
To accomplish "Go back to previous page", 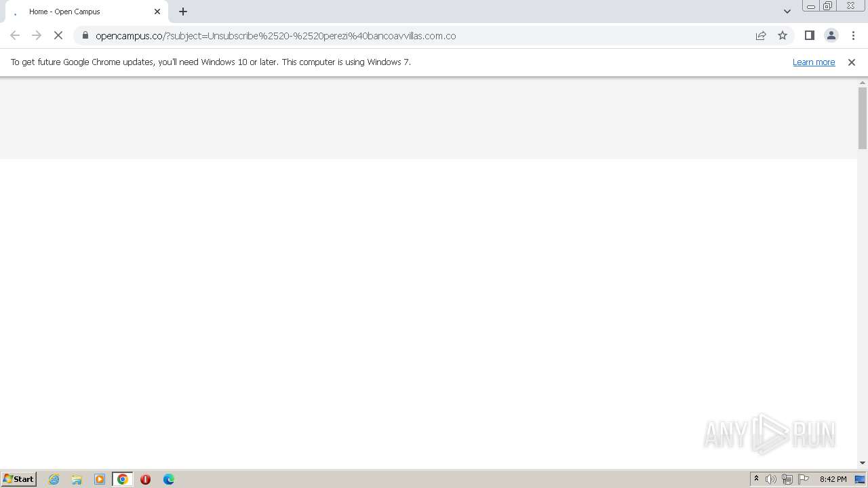I will [x=15, y=35].
